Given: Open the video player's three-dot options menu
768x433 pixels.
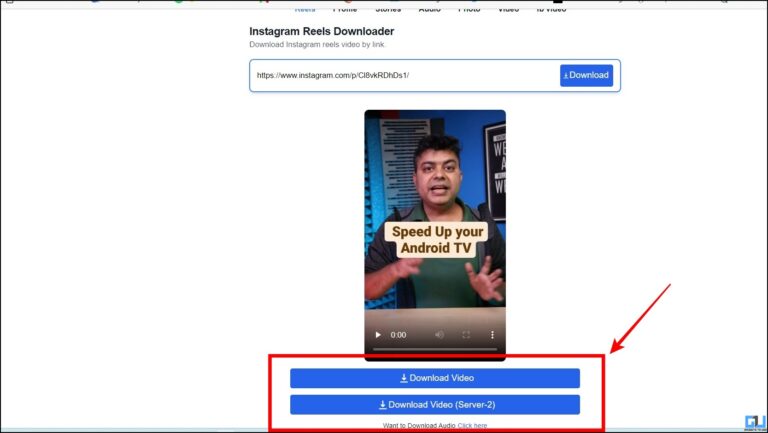Looking at the screenshot, I should 492,335.
